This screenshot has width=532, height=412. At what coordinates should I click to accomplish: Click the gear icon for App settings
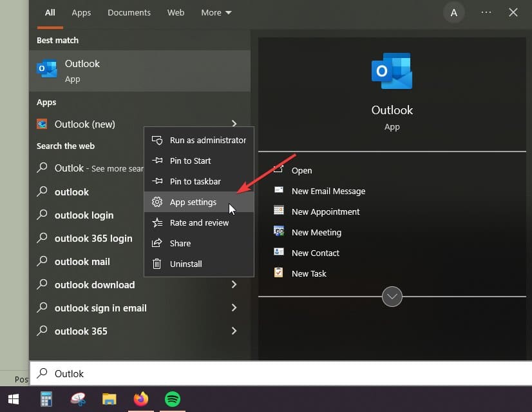coord(157,202)
